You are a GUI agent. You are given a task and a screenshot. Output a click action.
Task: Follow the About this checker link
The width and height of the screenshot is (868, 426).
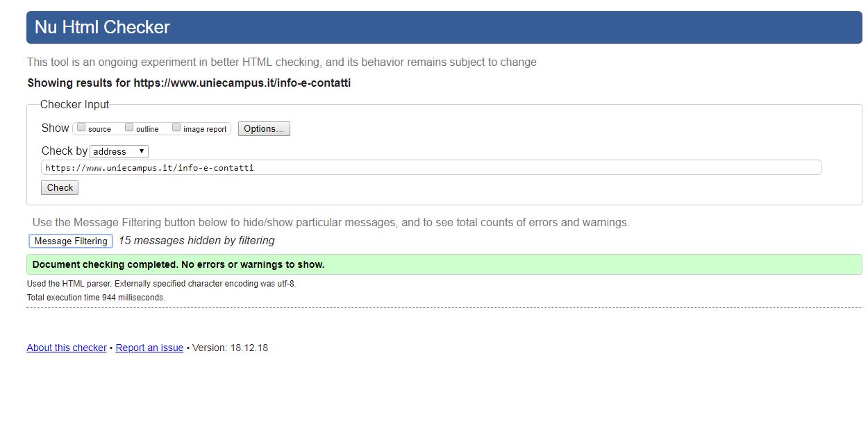tap(67, 348)
